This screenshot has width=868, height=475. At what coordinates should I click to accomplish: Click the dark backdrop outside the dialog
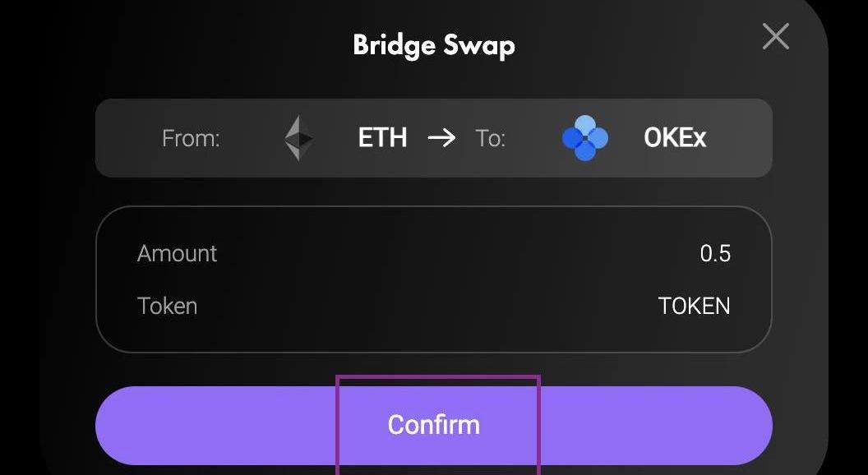[851, 247]
